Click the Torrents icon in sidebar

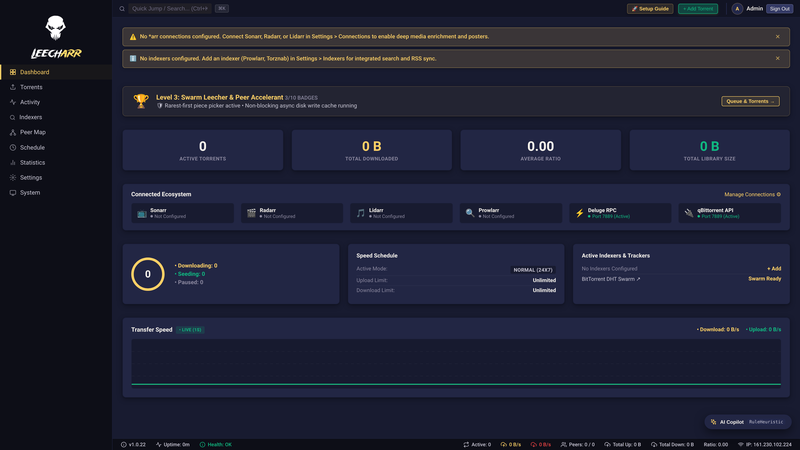point(13,87)
